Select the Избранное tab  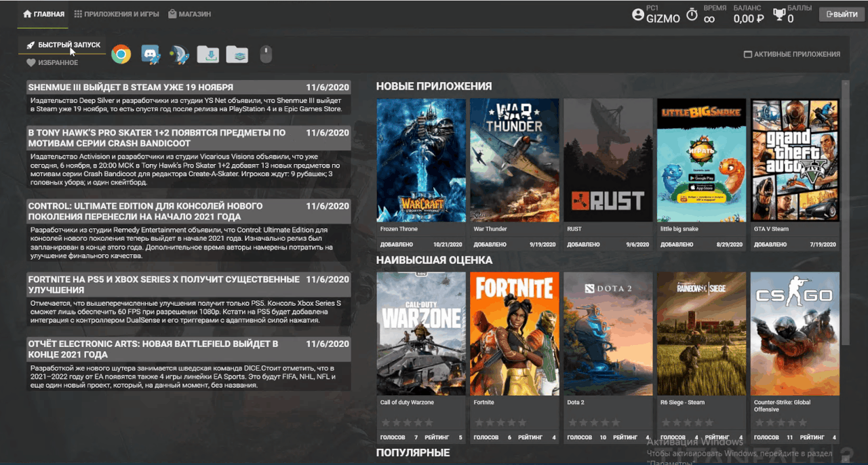click(x=52, y=62)
